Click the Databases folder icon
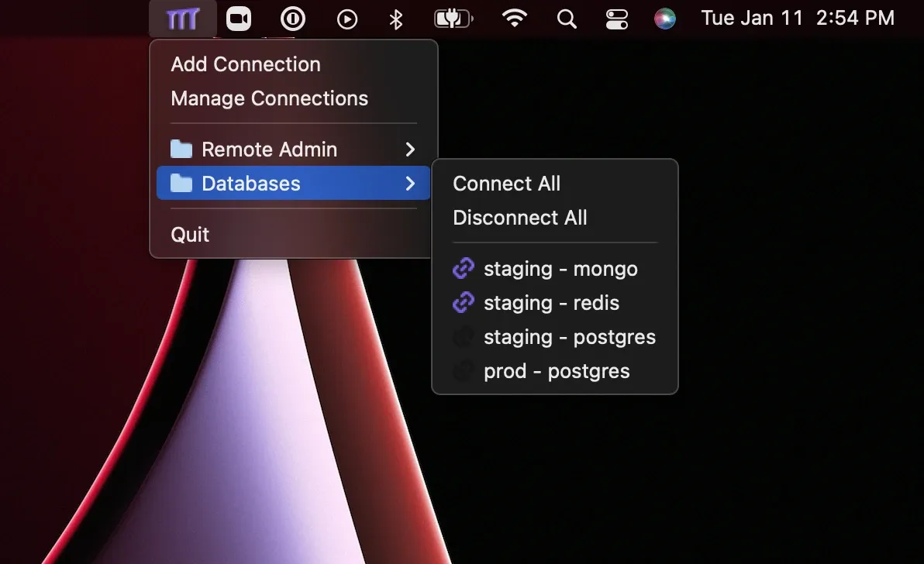The height and width of the screenshot is (564, 924). tap(181, 183)
